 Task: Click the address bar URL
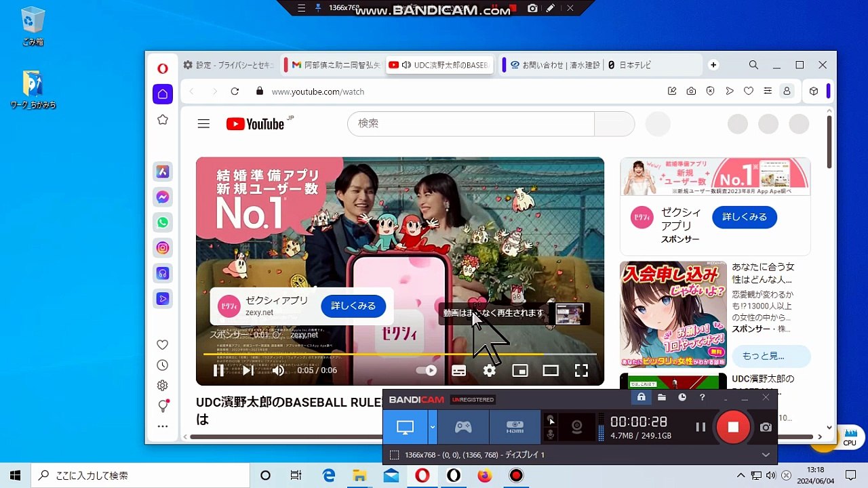318,91
